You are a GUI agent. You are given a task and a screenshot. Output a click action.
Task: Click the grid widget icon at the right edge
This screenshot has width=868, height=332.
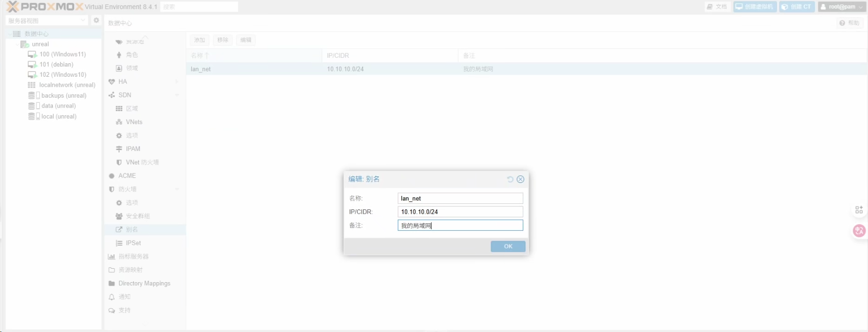(x=859, y=210)
